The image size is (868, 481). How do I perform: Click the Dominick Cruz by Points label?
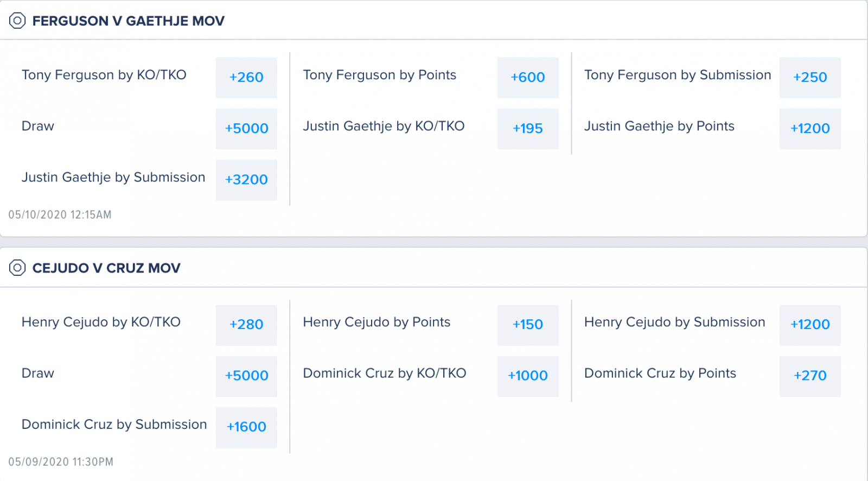pos(660,374)
